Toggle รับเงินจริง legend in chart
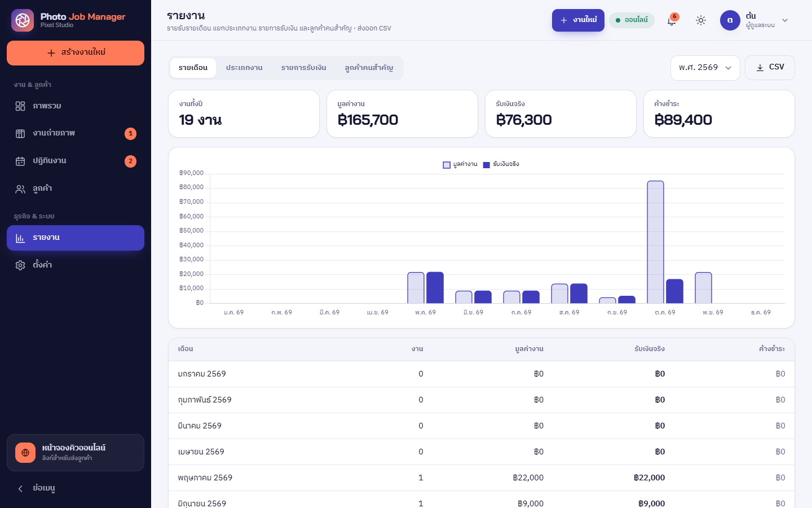Screen dimensions: 812x508 [x=501, y=164]
